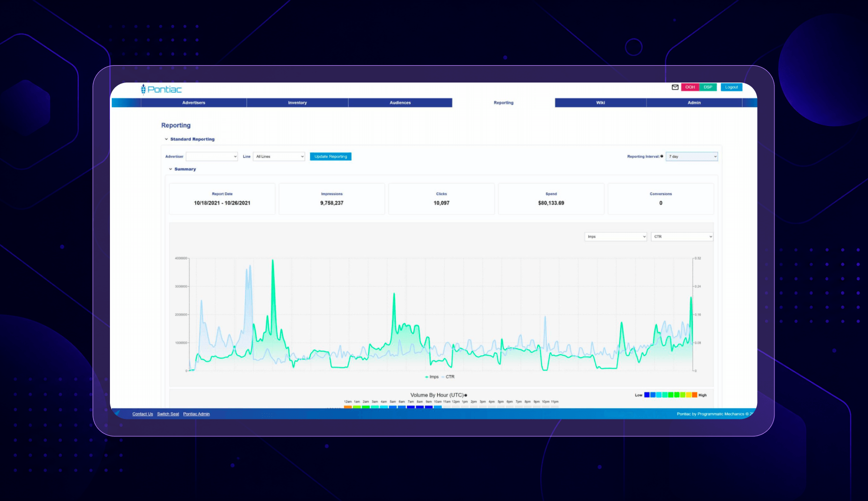
Task: Open the Line dropdown showing All Lines
Action: (x=279, y=156)
